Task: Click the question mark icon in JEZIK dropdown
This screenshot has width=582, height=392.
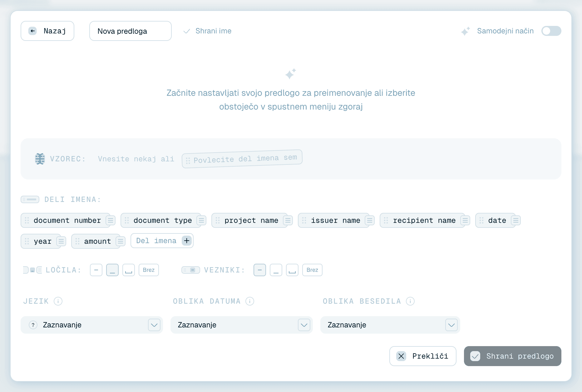Action: pyautogui.click(x=33, y=325)
